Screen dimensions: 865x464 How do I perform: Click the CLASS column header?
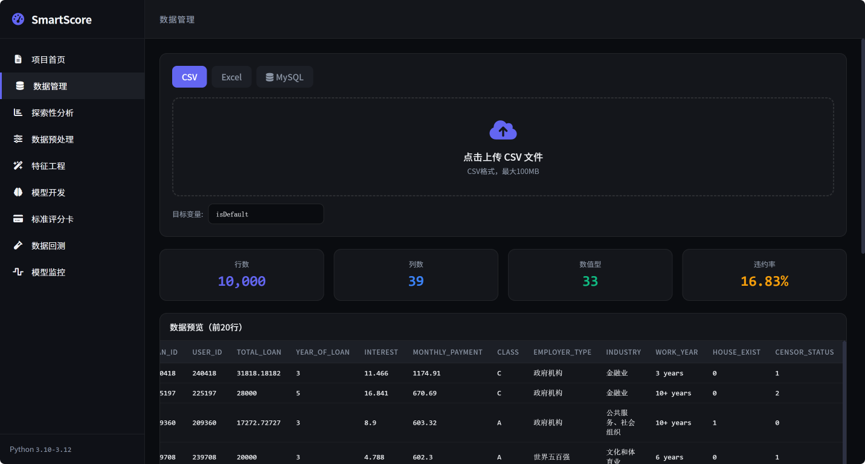[x=508, y=352]
